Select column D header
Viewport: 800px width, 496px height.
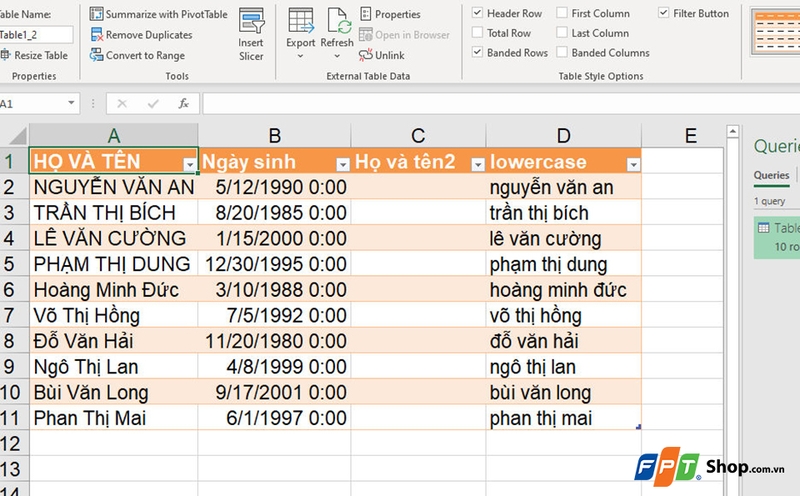[563, 136]
